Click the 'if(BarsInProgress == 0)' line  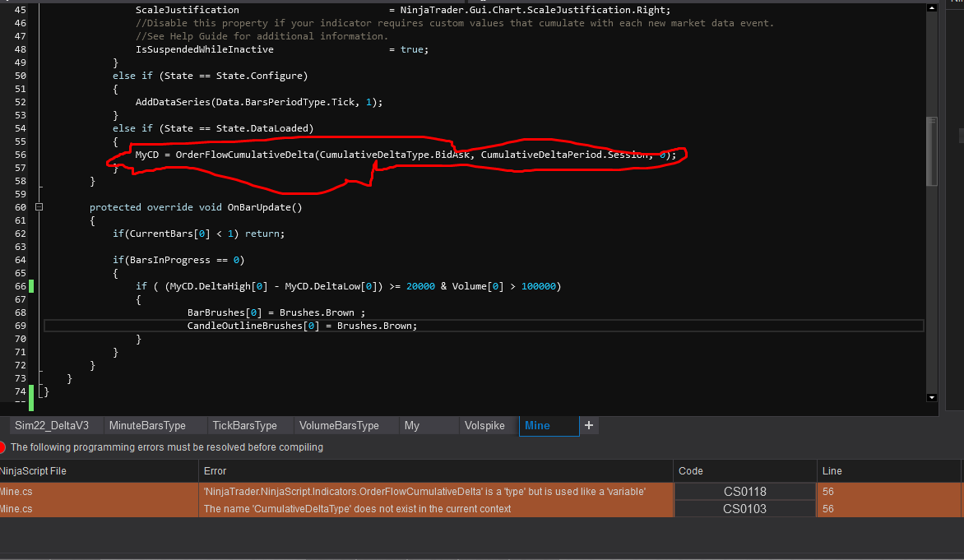pyautogui.click(x=178, y=260)
